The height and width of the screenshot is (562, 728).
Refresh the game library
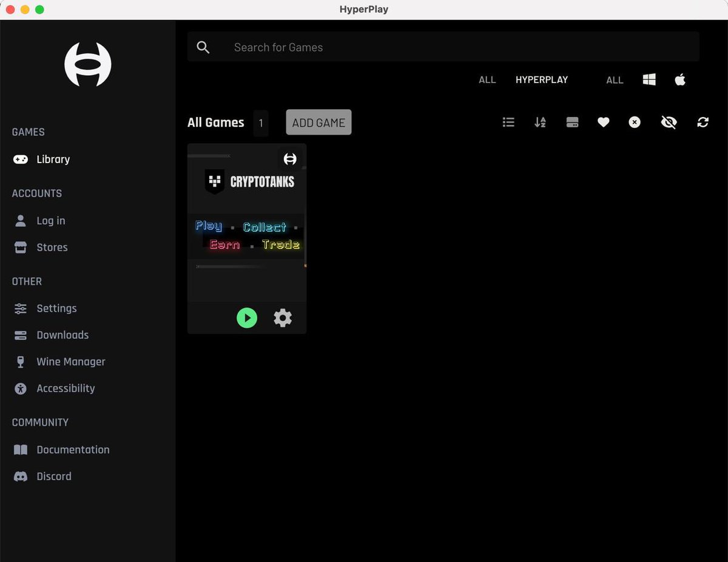[x=703, y=122]
